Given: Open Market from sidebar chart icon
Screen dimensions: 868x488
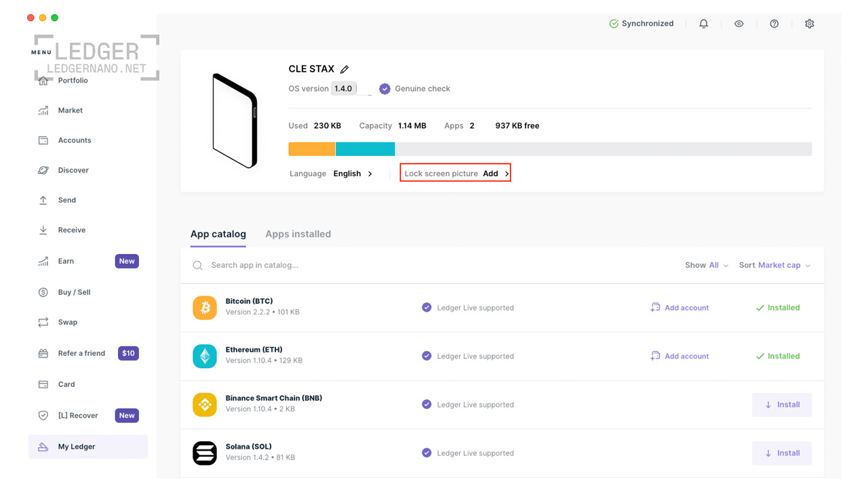Looking at the screenshot, I should (43, 110).
